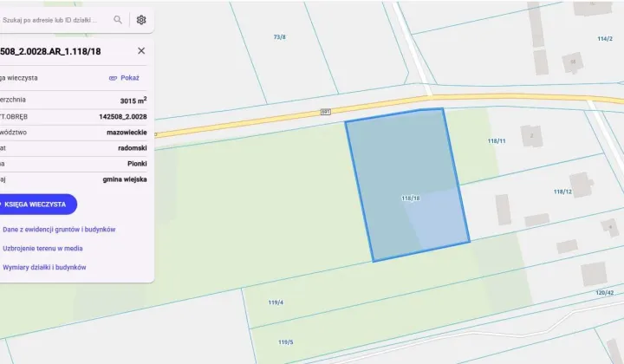The width and height of the screenshot is (624, 364).
Task: Click parcel label 114/2 on map
Action: 605,39
